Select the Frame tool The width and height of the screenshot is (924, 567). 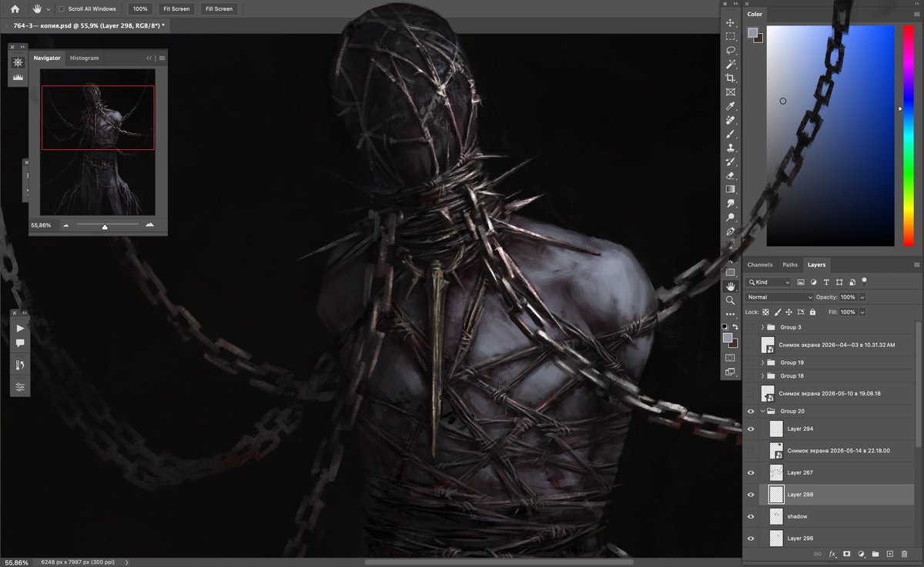731,92
